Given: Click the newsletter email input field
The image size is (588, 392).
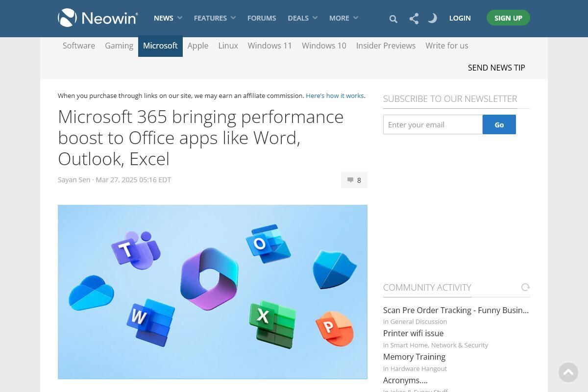Looking at the screenshot, I should click(433, 124).
